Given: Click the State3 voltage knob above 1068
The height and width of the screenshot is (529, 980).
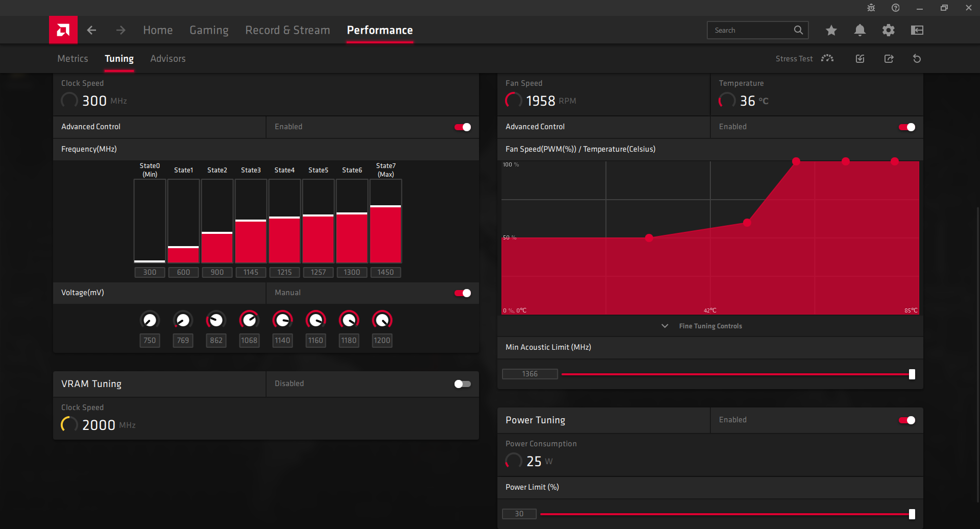Looking at the screenshot, I should click(249, 320).
